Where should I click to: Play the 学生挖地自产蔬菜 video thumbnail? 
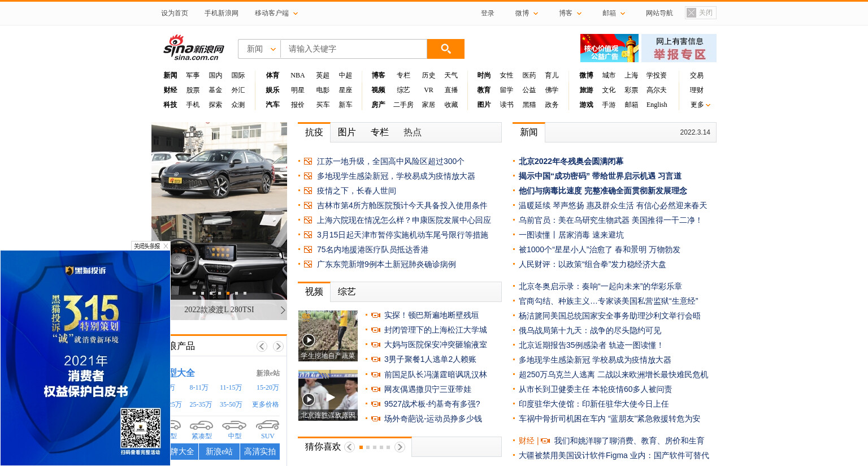point(328,336)
